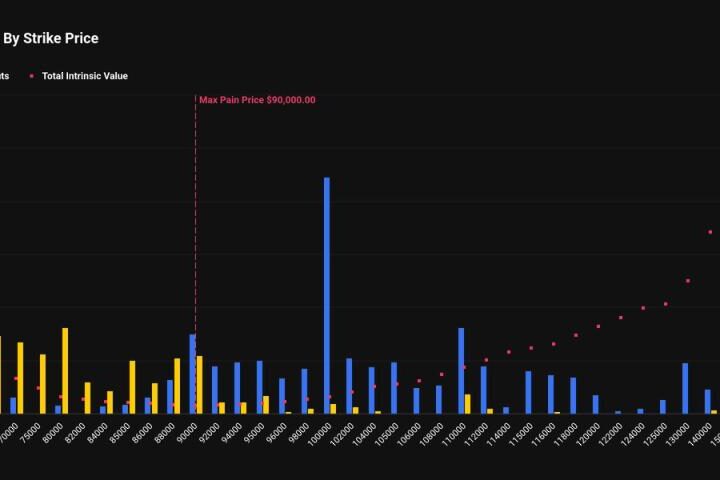Select the yellow bar at 80000 strike
The height and width of the screenshot is (480, 720).
tap(65, 370)
